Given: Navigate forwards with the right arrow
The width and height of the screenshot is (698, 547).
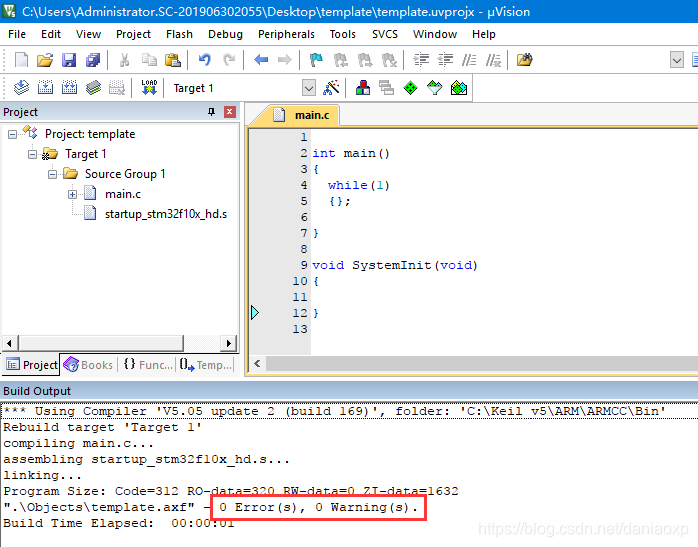Looking at the screenshot, I should 284,60.
